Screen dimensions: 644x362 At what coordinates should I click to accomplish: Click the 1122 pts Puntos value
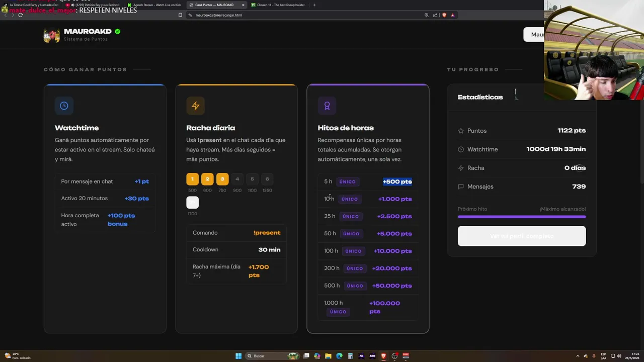click(572, 131)
